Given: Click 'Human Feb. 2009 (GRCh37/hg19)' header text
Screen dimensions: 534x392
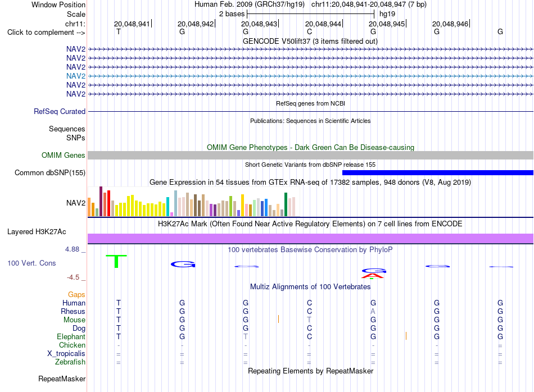Looking at the screenshot, I should coord(249,4).
